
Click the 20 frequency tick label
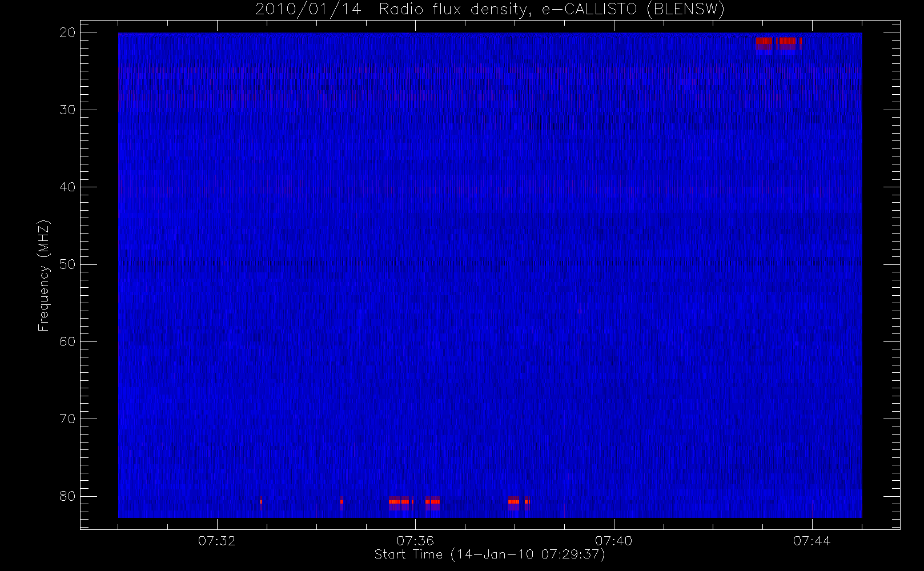67,33
